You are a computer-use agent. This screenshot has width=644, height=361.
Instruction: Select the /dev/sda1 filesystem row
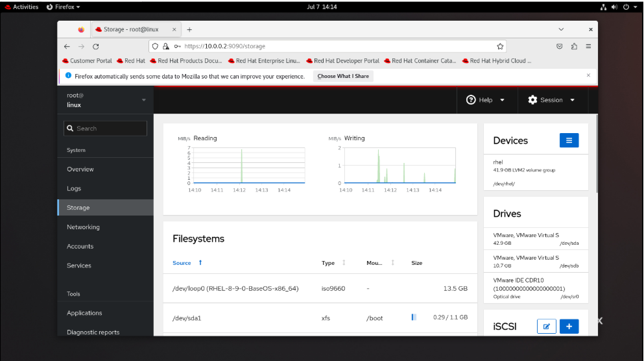[320, 318]
